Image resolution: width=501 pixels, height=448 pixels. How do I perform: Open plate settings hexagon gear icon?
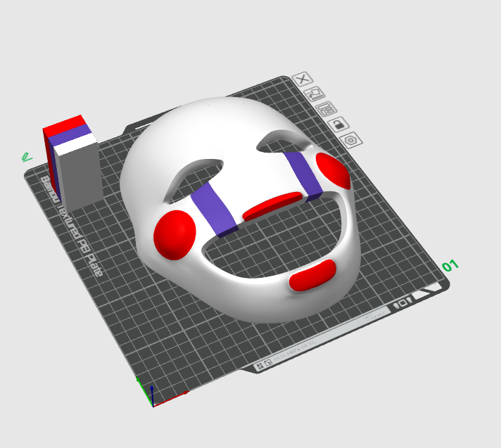(x=350, y=140)
